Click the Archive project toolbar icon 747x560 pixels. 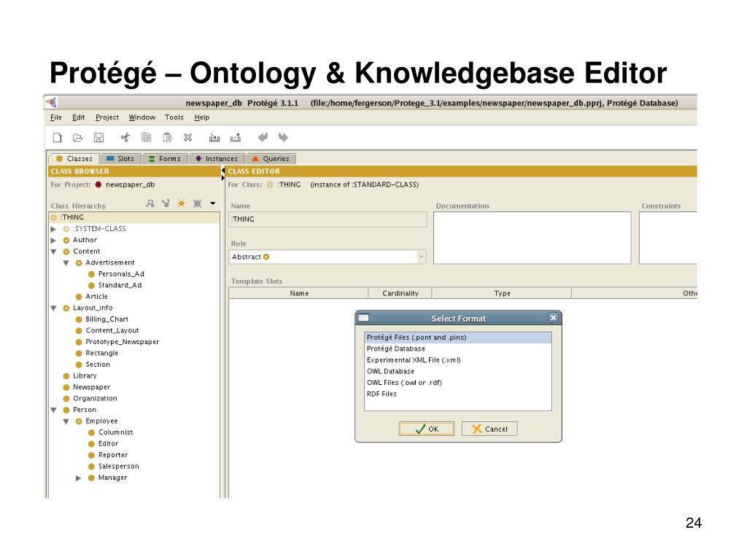[214, 138]
